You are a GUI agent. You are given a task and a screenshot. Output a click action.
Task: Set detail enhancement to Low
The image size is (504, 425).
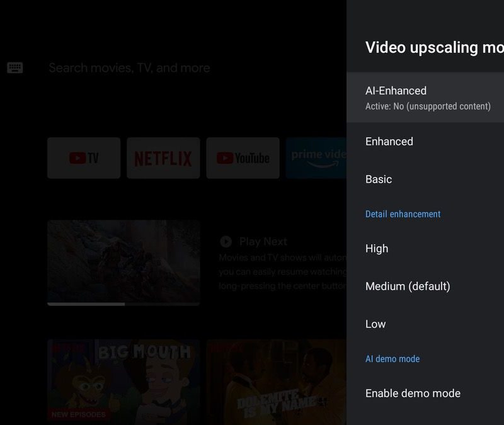tap(375, 324)
